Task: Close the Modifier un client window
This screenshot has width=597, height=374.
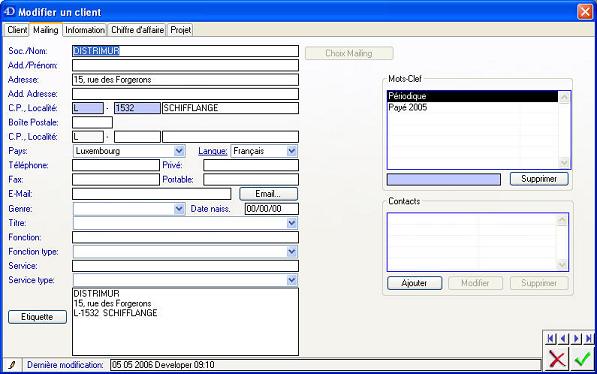Action: (x=585, y=11)
